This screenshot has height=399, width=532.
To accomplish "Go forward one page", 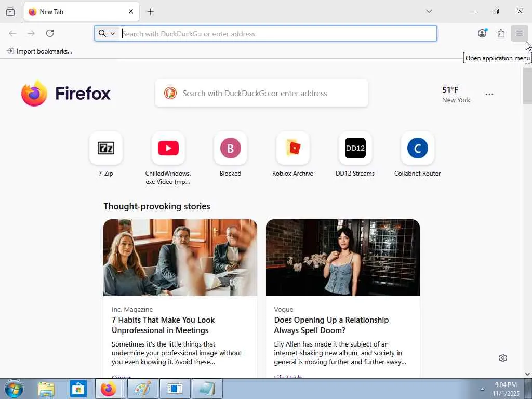I will pos(31,33).
